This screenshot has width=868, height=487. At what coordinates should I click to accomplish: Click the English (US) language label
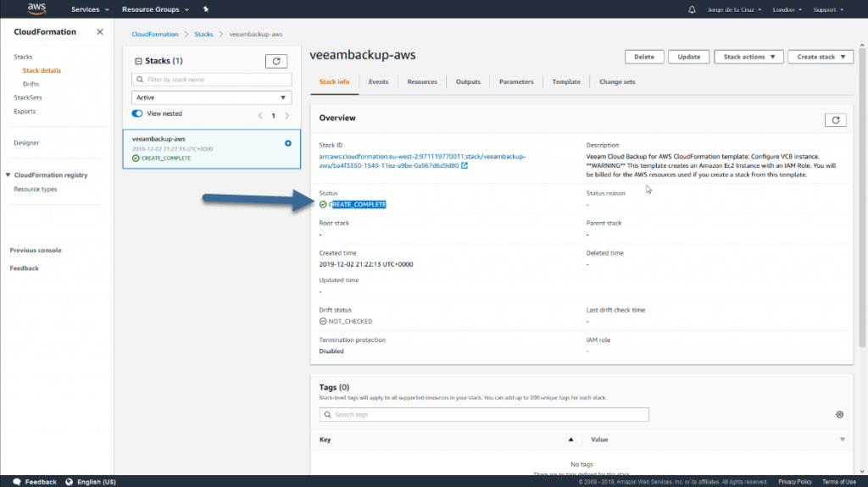(x=97, y=482)
